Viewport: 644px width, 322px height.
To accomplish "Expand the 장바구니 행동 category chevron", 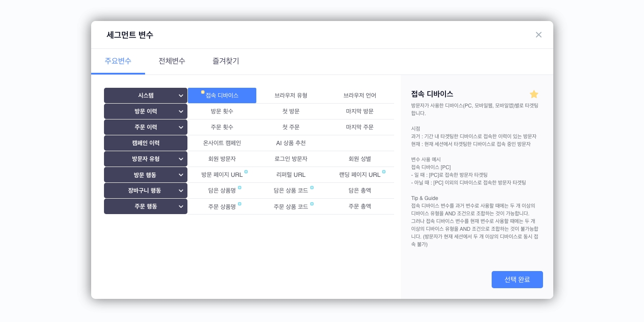I will pos(181,191).
